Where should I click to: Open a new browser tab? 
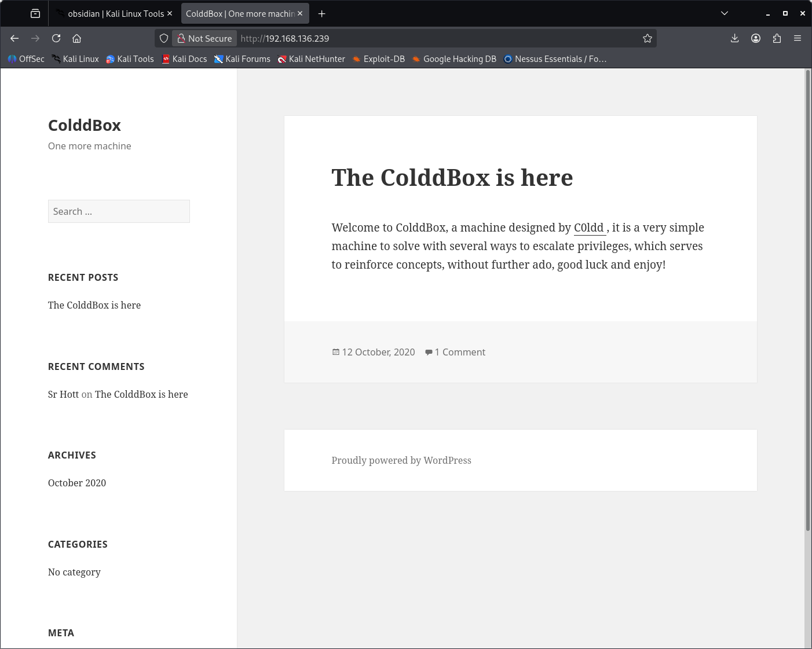point(321,13)
